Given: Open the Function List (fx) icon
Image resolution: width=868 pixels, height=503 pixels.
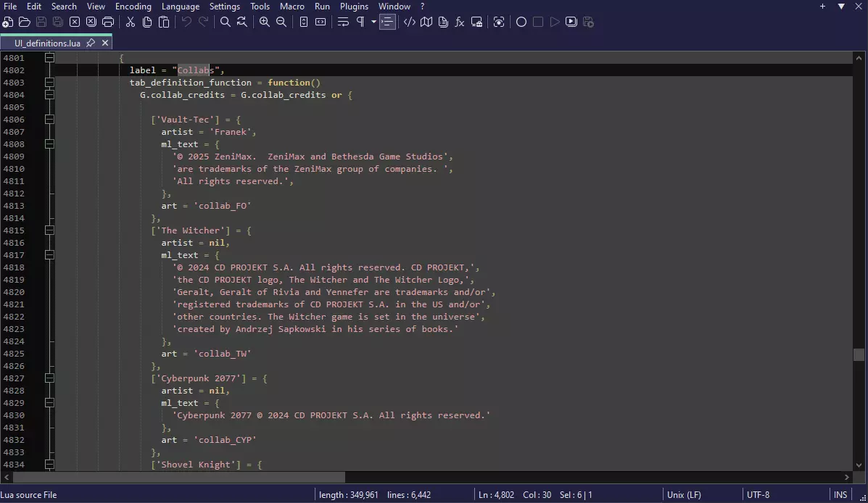Looking at the screenshot, I should tap(460, 22).
